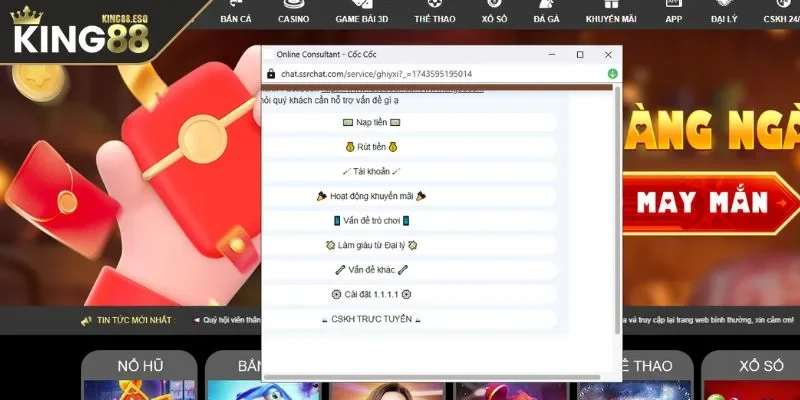Open the ĐẠI LÝ menu item
800x400 pixels.
723,12
